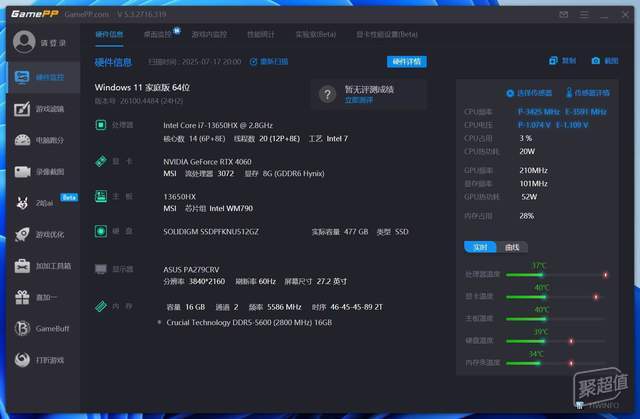Click the select sensor gear link

pos(529,93)
